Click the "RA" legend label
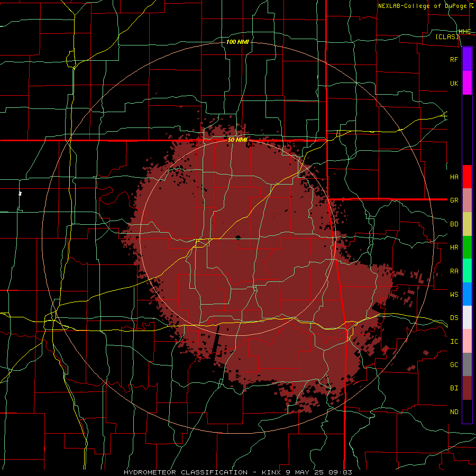The height and width of the screenshot is (476, 476). tap(454, 271)
